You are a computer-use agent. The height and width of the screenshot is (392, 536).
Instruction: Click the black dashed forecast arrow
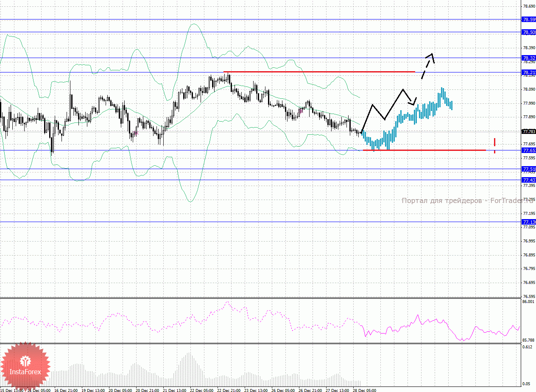click(428, 65)
